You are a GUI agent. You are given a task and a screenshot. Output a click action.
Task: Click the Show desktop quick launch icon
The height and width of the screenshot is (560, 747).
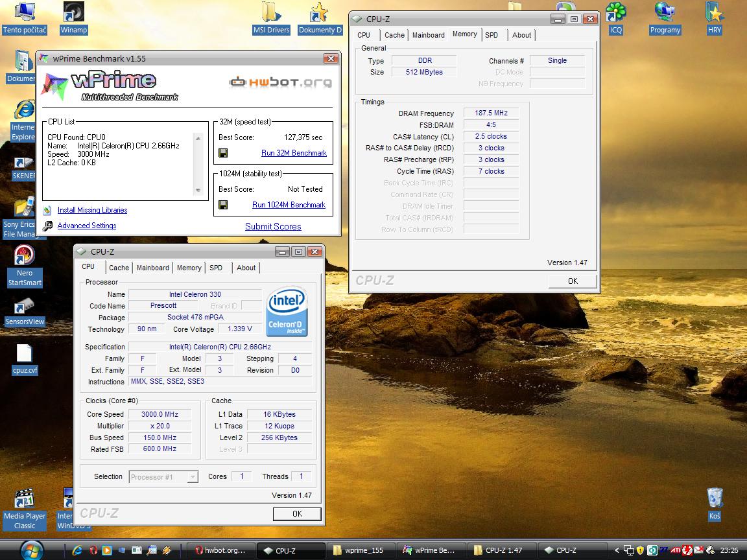(x=122, y=550)
